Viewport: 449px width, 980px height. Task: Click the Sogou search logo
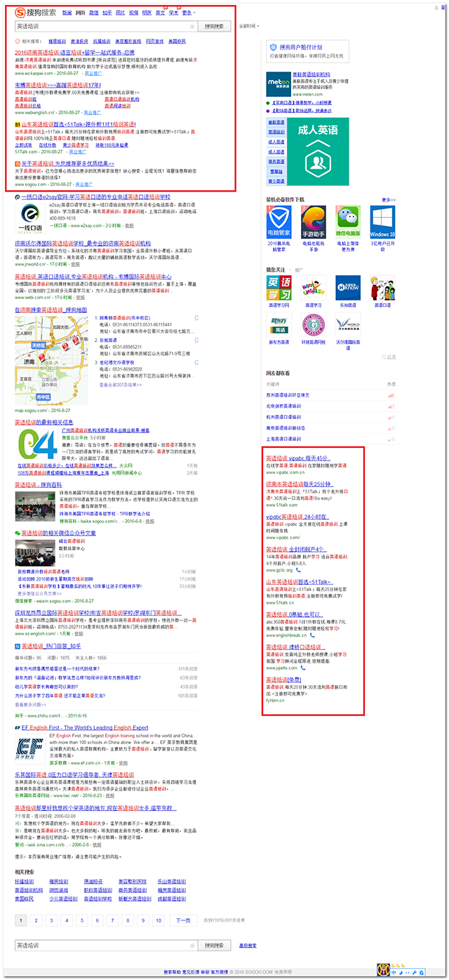[x=36, y=12]
